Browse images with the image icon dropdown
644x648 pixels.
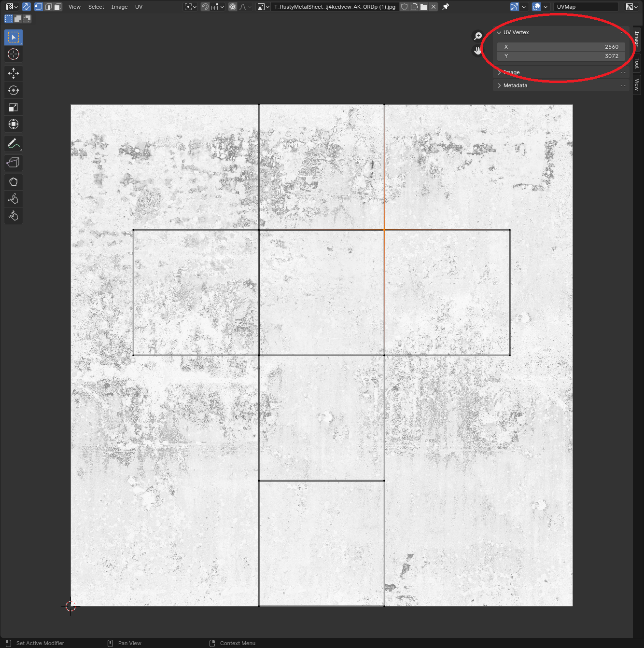click(263, 7)
